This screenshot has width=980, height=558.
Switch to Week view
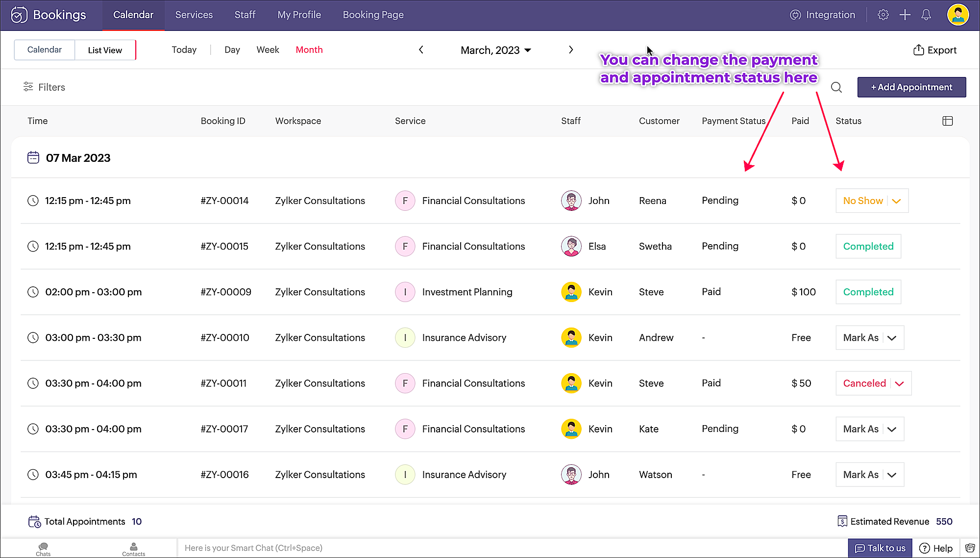coord(268,50)
